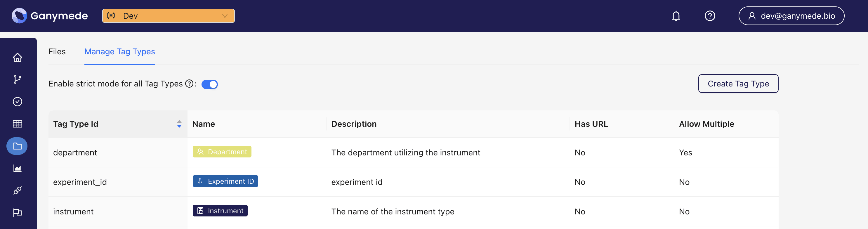Open the notifications bell
The height and width of the screenshot is (229, 868).
676,16
